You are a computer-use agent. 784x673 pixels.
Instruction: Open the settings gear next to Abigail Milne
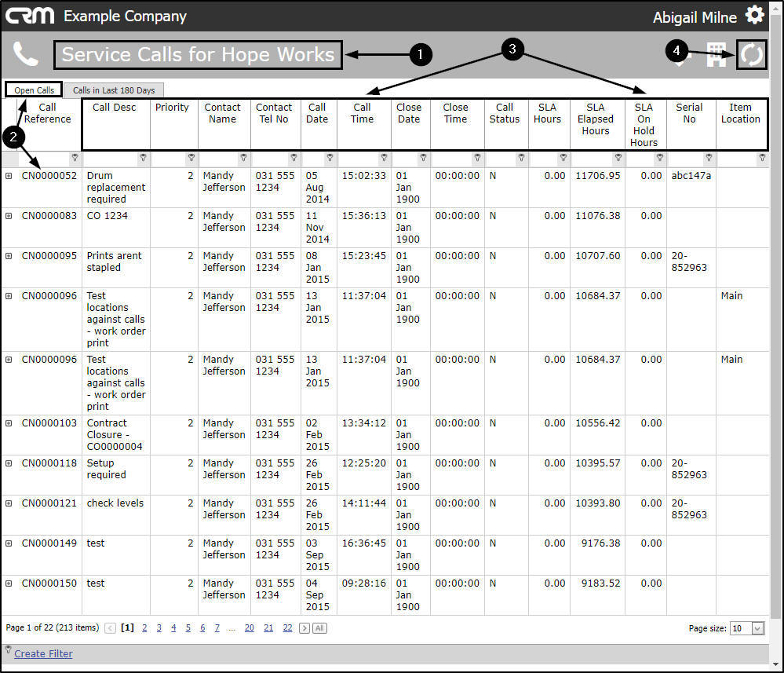[x=754, y=15]
